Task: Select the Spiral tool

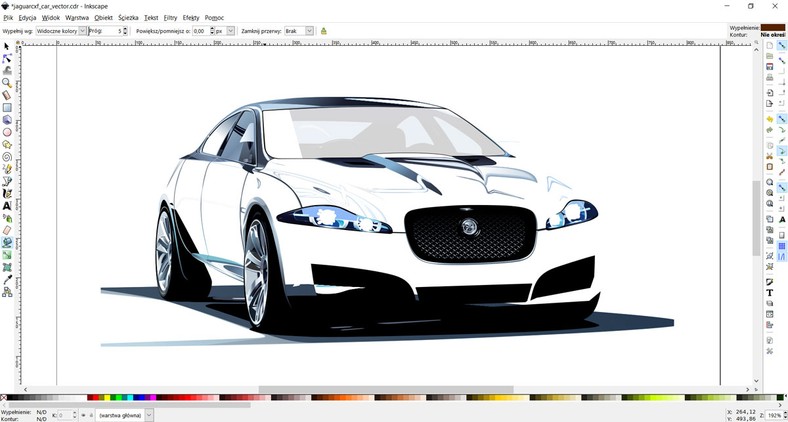Action: pos(7,156)
